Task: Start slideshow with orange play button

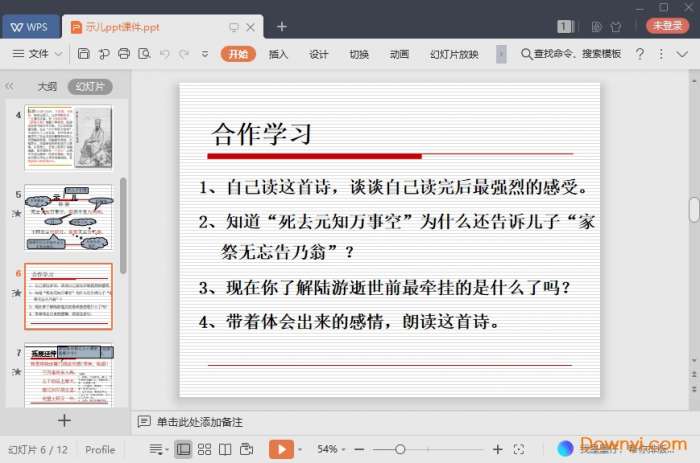Action: pos(281,449)
